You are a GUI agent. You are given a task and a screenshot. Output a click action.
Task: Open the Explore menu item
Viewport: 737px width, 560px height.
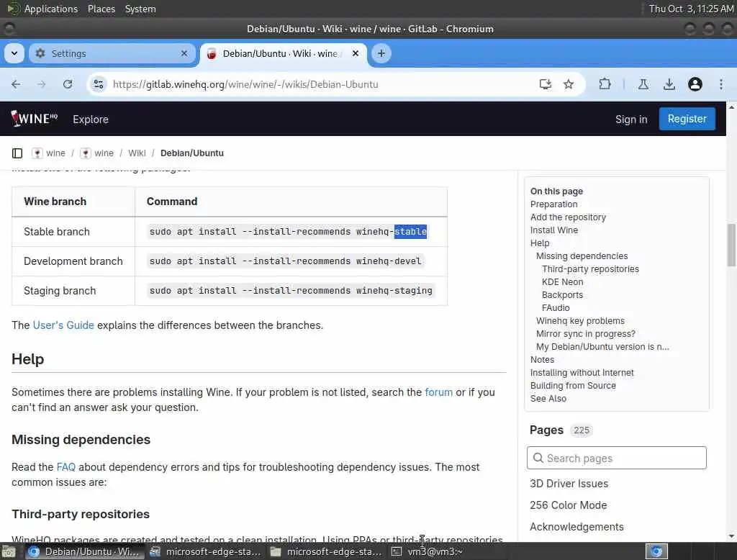tap(91, 119)
